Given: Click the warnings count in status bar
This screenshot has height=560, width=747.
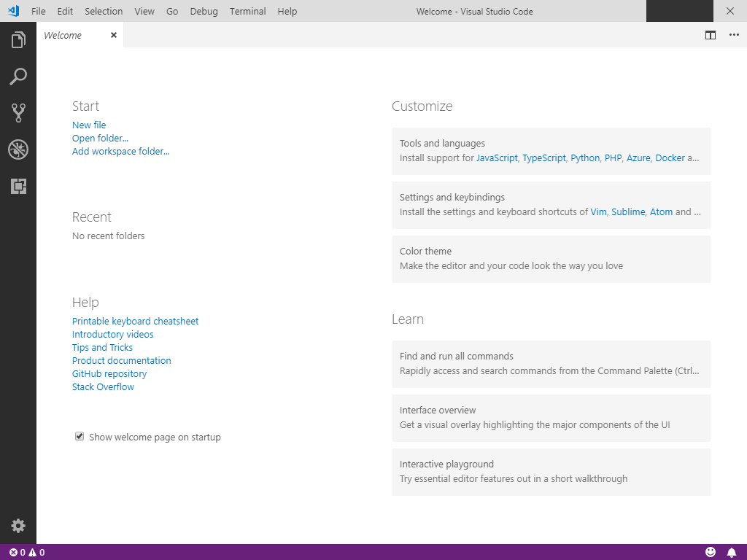Looking at the screenshot, I should coord(36,553).
